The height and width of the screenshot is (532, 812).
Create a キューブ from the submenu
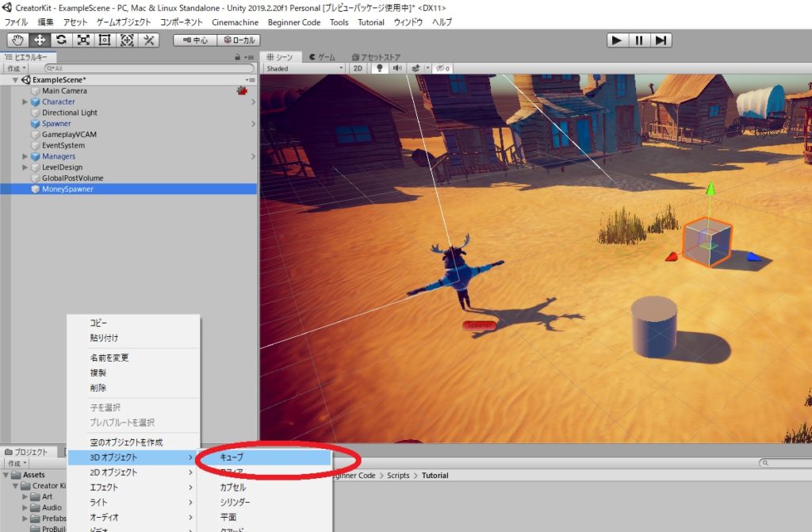tap(266, 457)
